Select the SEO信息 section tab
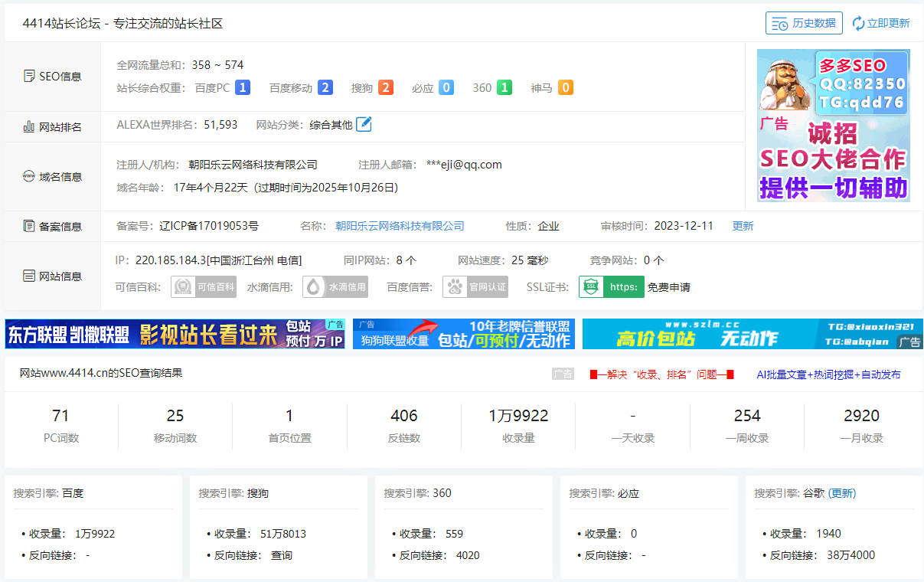This screenshot has height=582, width=924. point(53,77)
